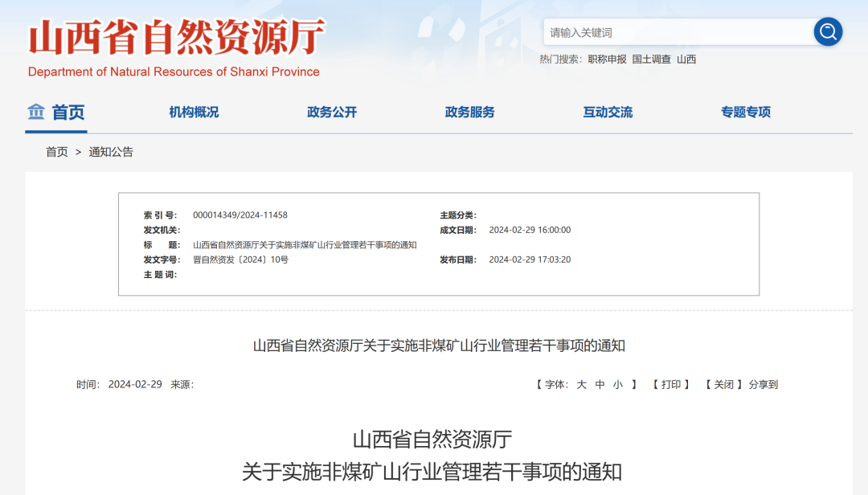The width and height of the screenshot is (868, 495).
Task: Click the 山西 hot search keyword
Action: (x=686, y=59)
